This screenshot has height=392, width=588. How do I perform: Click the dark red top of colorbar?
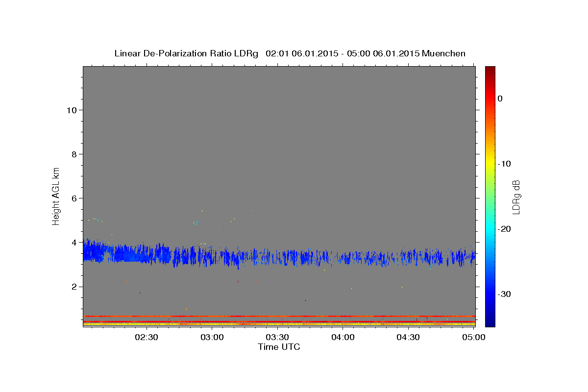click(490, 70)
